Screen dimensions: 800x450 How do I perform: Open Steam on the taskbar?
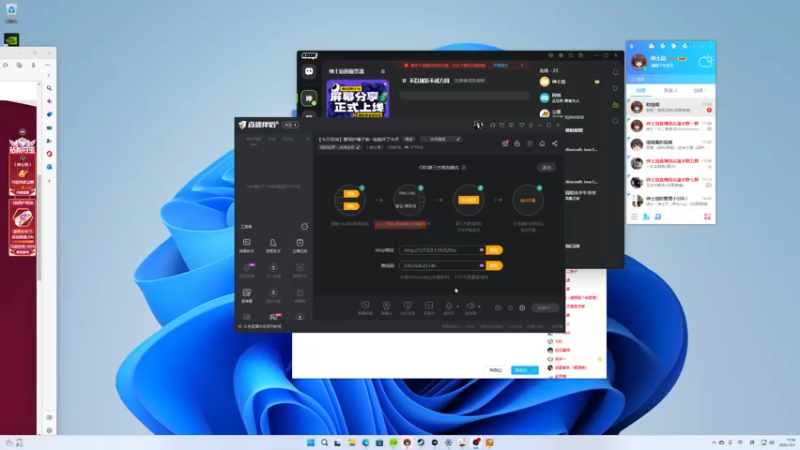pyautogui.click(x=421, y=442)
